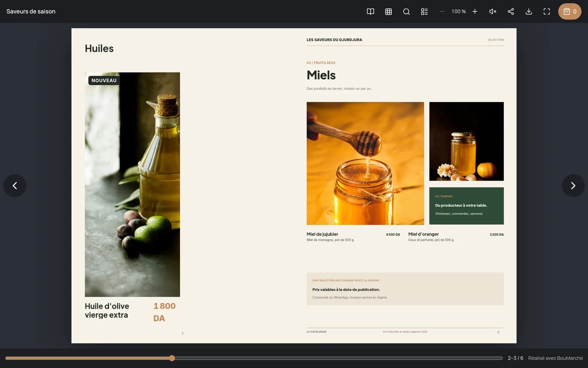This screenshot has width=588, height=368.
Task: Click the green Du producteur à votre table card
Action: [466, 206]
